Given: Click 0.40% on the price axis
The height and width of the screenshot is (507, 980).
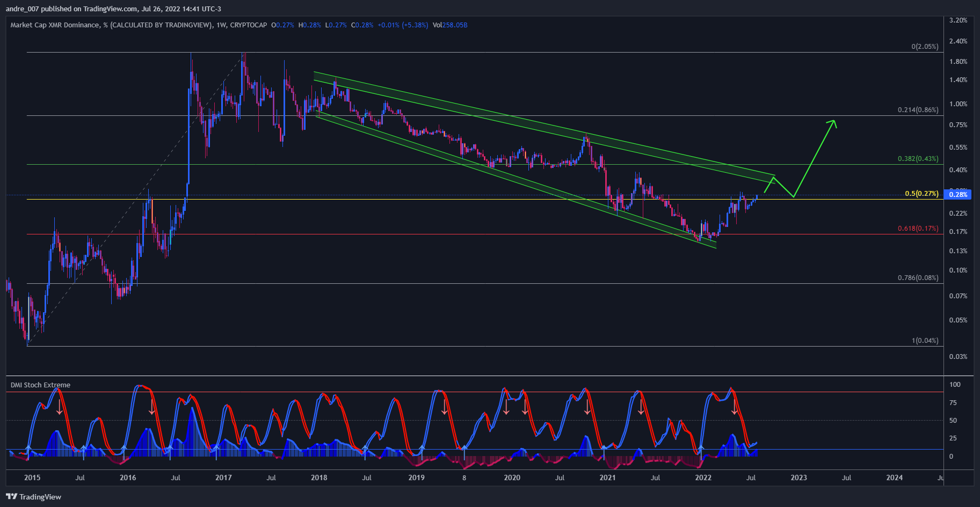Looking at the screenshot, I should click(x=959, y=170).
